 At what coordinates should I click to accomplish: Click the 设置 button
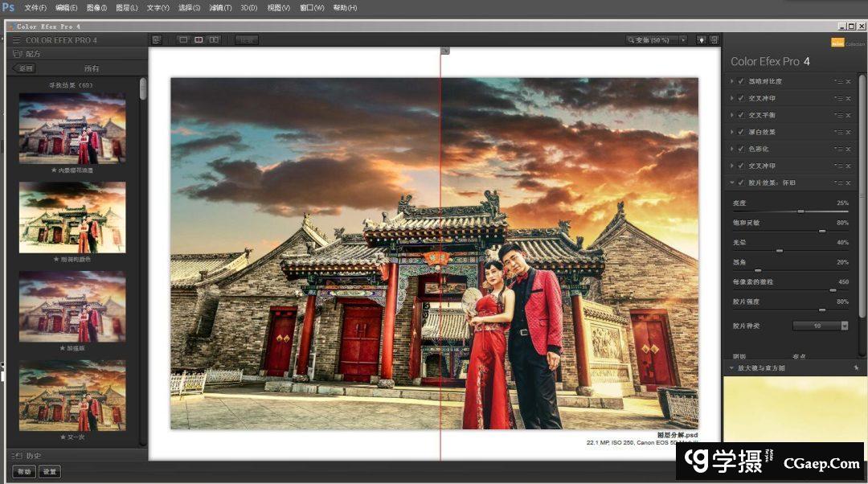click(50, 471)
